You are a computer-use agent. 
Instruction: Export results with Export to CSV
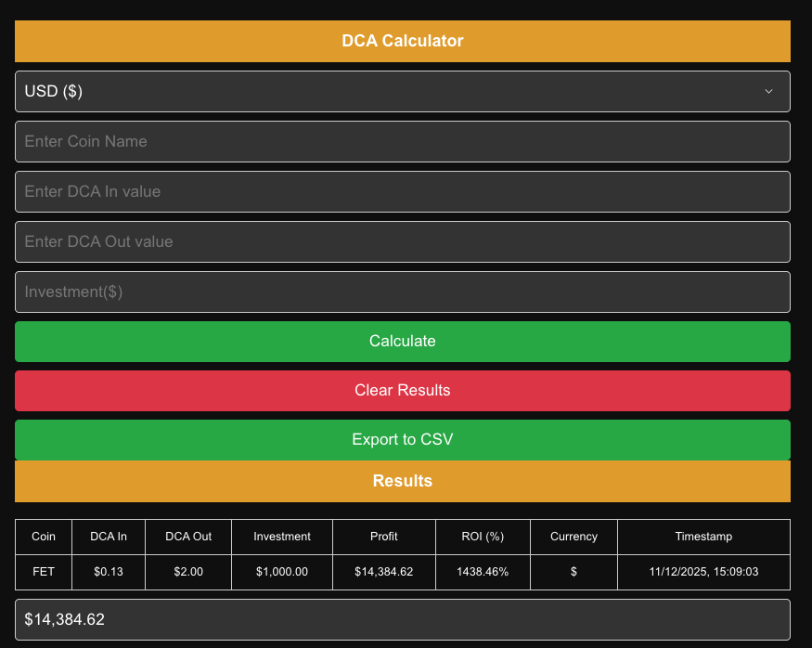coord(402,439)
